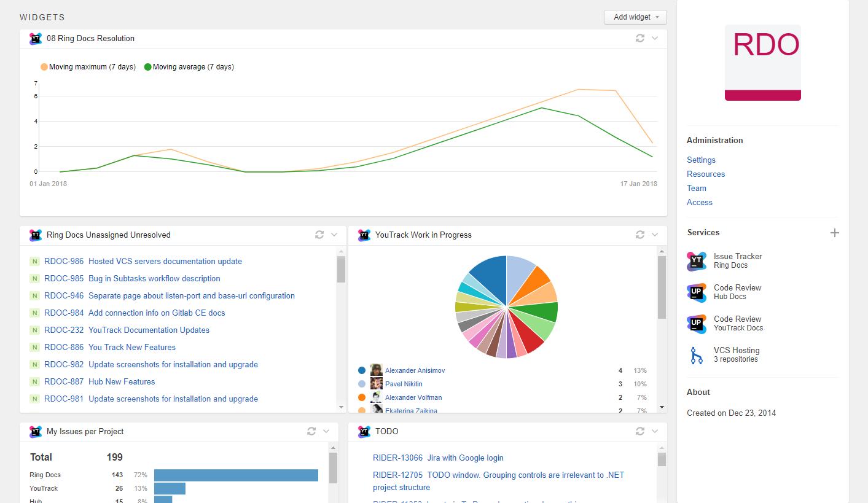868x503 pixels.
Task: Click the YouTrack icon beside My Issues per Project
Action: tap(36, 432)
